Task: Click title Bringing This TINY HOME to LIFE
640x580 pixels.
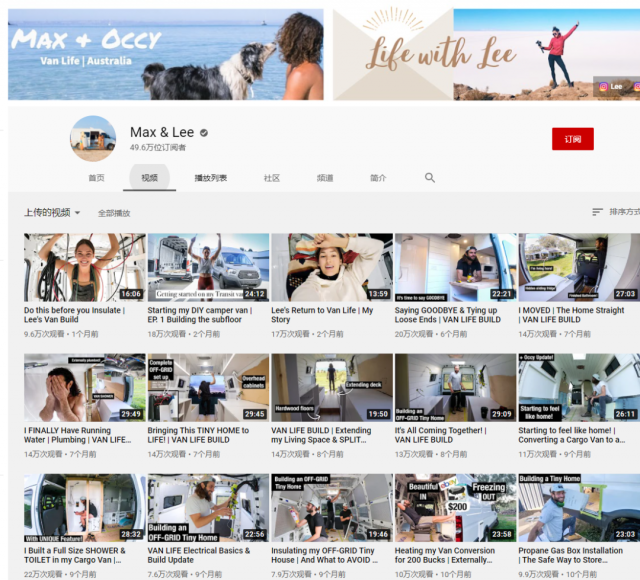Action: point(198,435)
